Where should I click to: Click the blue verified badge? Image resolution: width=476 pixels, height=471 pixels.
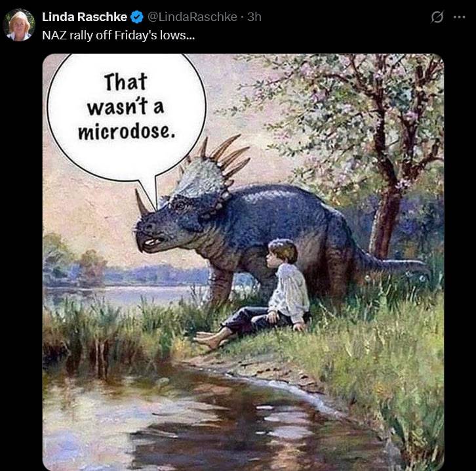pos(137,17)
